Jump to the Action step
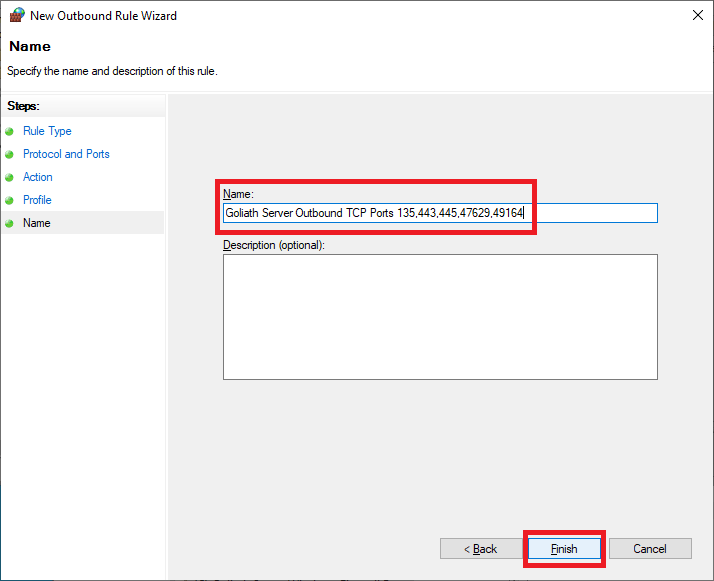The width and height of the screenshot is (714, 581). (38, 177)
